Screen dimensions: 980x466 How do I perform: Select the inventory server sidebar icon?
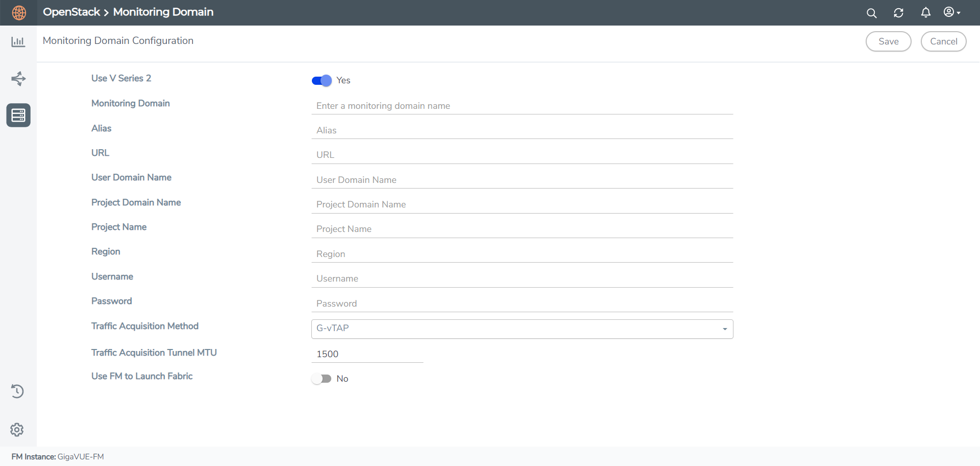click(x=18, y=115)
